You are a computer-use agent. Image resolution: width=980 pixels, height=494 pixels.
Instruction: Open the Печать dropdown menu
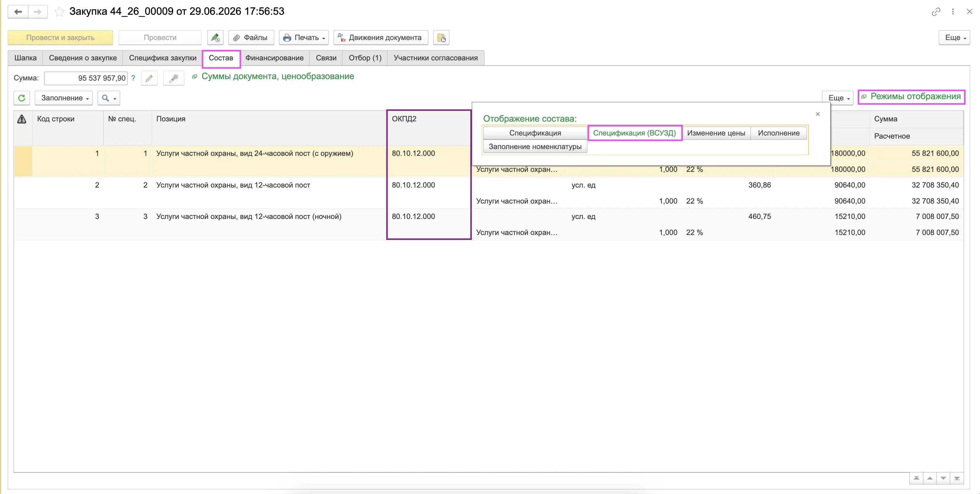pos(304,38)
